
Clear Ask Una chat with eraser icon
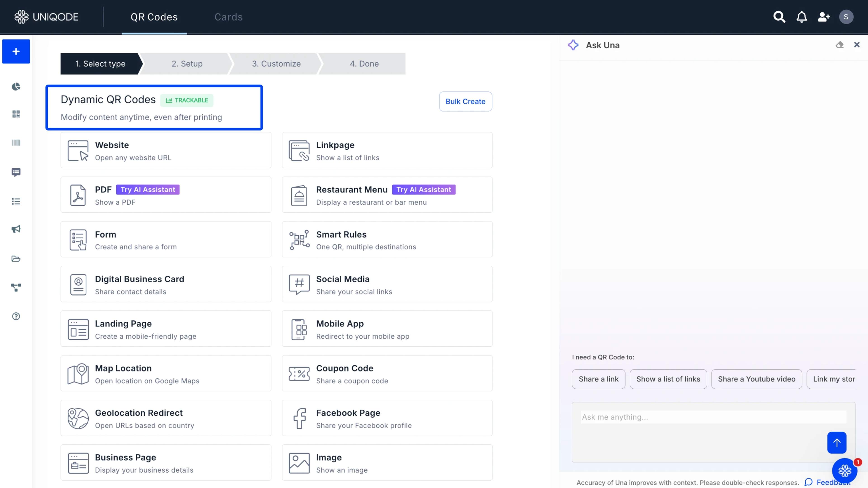pos(839,45)
